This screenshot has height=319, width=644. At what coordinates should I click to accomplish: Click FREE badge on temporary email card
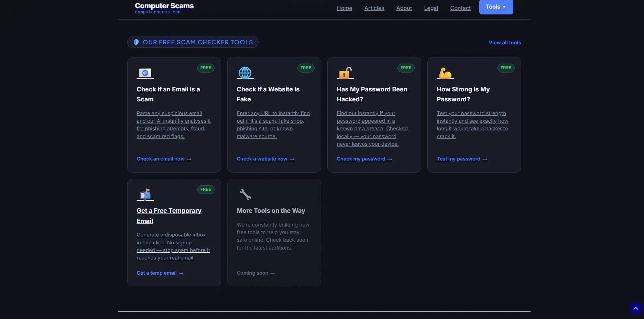tap(206, 189)
